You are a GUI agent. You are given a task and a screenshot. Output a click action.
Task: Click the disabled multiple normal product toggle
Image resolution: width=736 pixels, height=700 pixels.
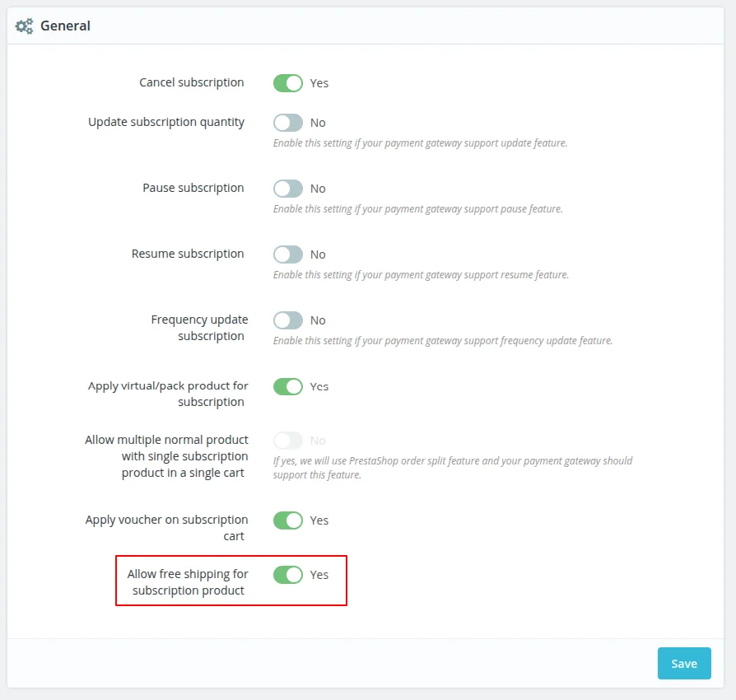(x=288, y=441)
